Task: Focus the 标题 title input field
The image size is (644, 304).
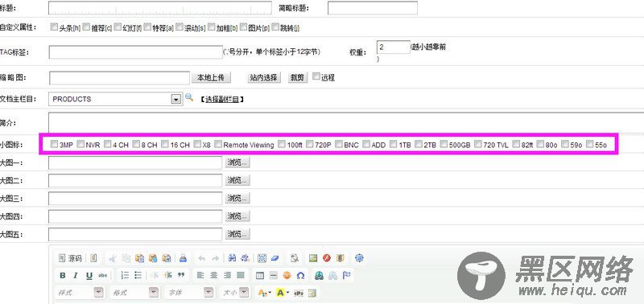Action: click(x=159, y=7)
